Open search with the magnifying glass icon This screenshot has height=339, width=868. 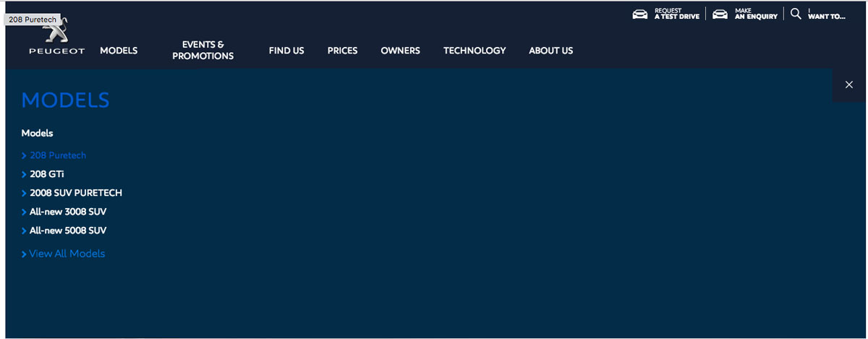tap(796, 14)
